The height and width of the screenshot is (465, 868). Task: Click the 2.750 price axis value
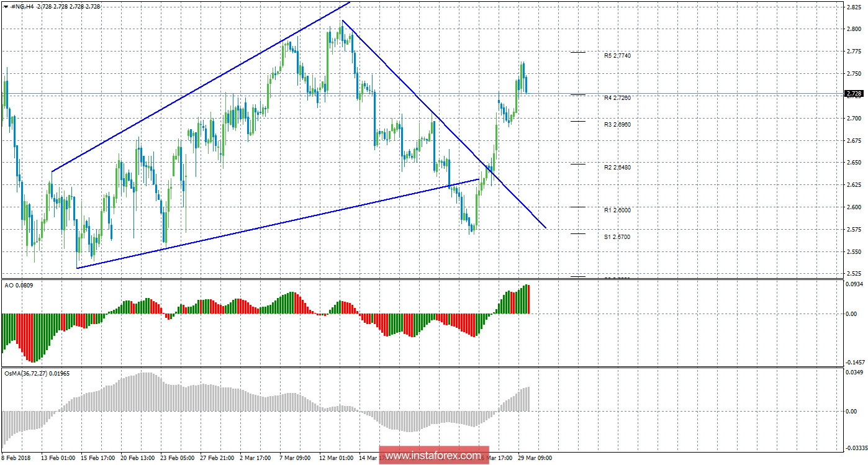tap(853, 73)
